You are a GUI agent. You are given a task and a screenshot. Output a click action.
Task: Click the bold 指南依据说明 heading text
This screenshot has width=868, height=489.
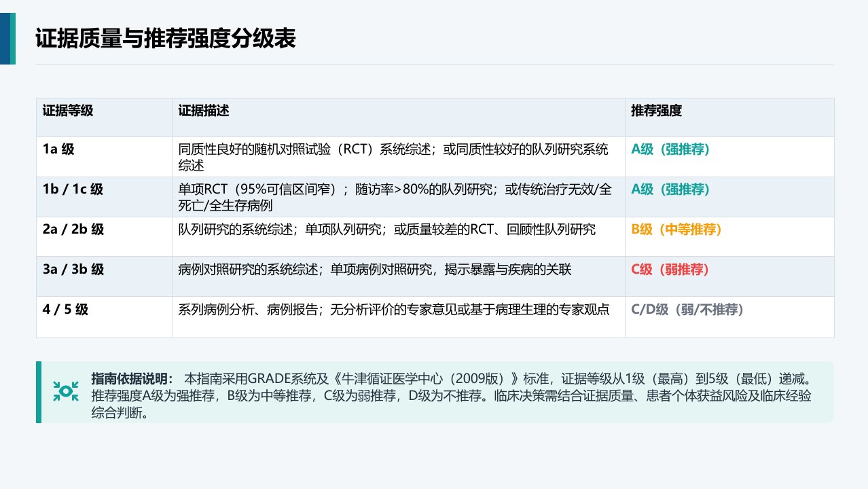click(x=133, y=378)
